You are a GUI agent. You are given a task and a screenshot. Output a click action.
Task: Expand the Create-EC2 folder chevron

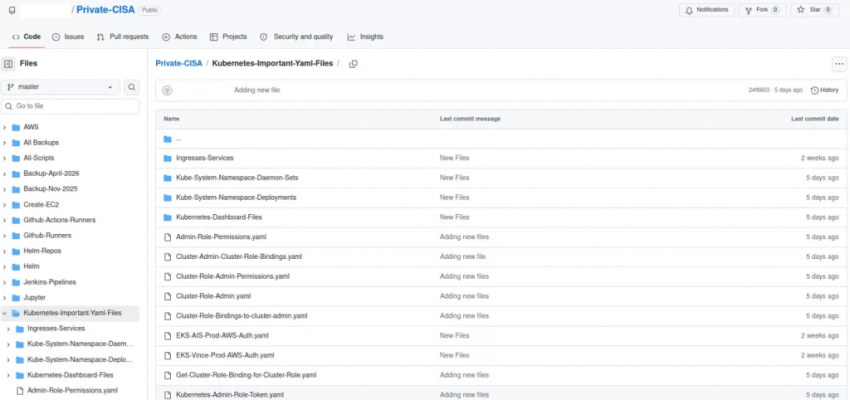pos(5,205)
